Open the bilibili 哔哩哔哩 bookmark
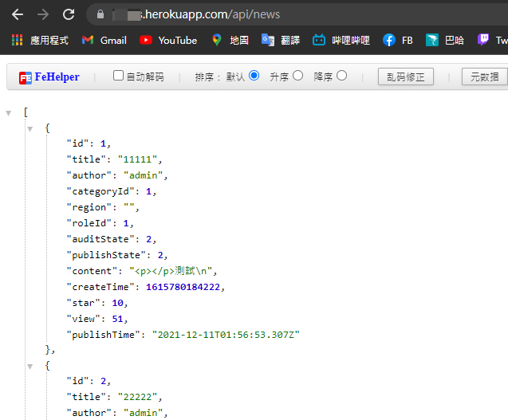Image resolution: width=508 pixels, height=420 pixels. click(341, 40)
